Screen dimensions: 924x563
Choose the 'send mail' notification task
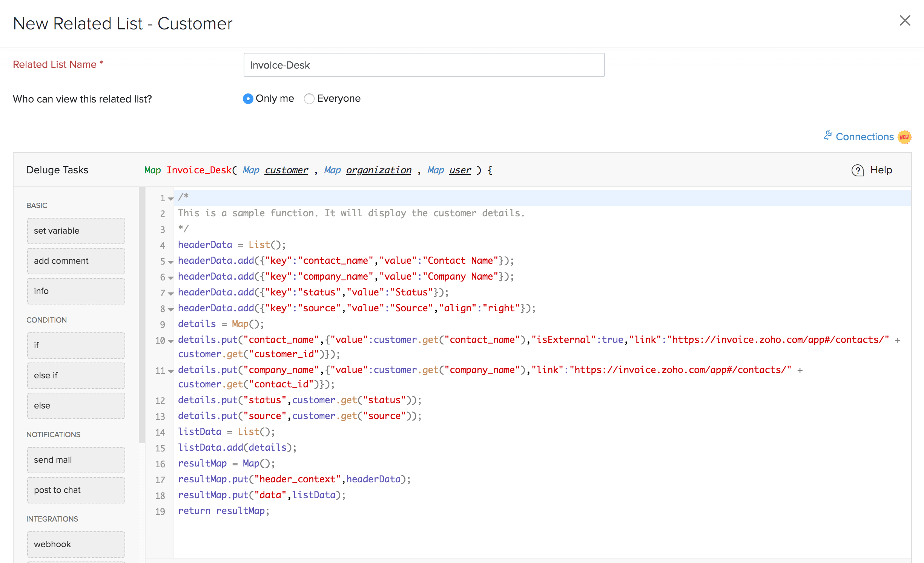(76, 460)
